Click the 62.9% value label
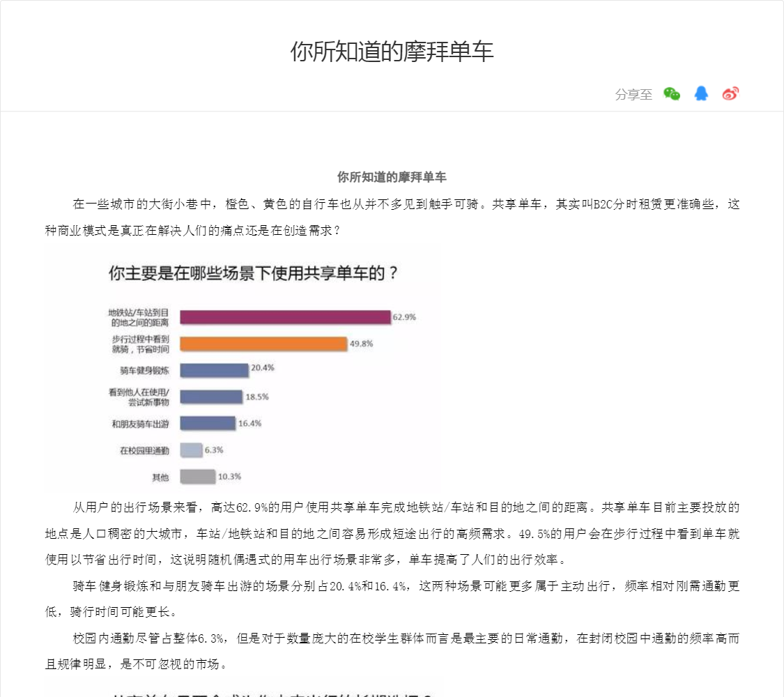 point(404,317)
